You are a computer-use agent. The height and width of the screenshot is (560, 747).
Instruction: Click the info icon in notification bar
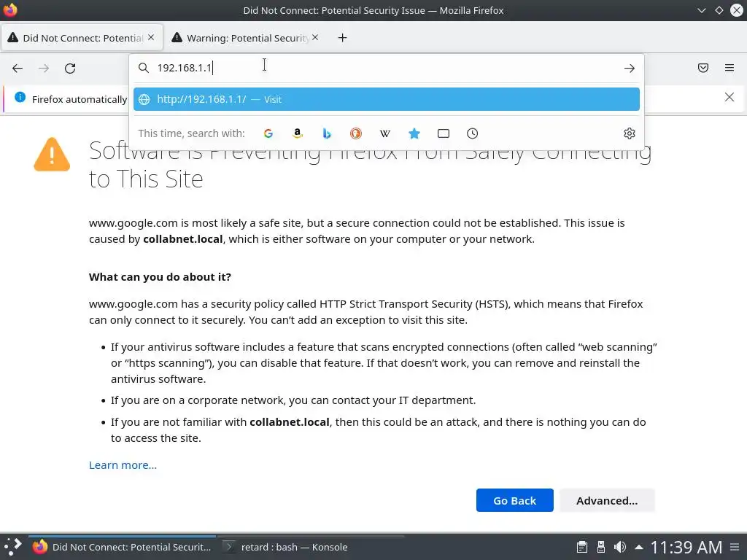pos(20,97)
